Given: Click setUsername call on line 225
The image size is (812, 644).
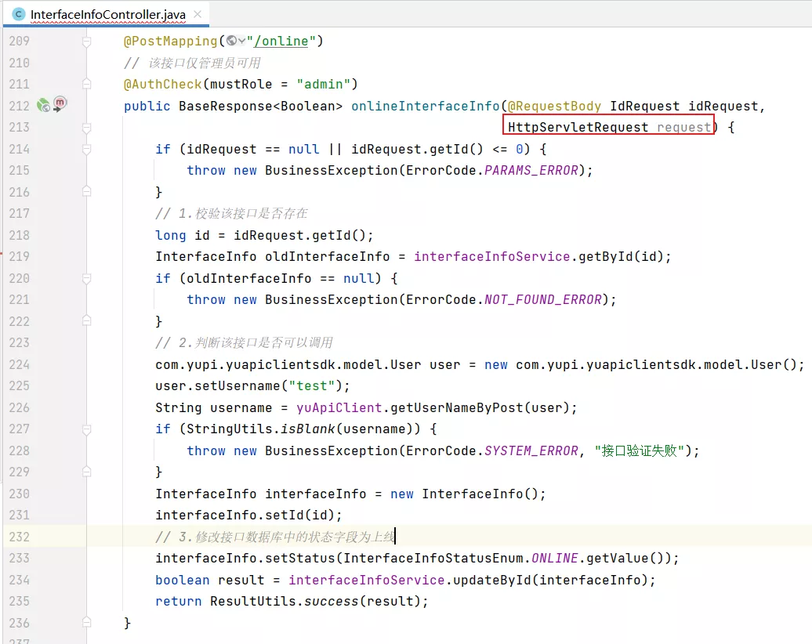Looking at the screenshot, I should [x=237, y=385].
